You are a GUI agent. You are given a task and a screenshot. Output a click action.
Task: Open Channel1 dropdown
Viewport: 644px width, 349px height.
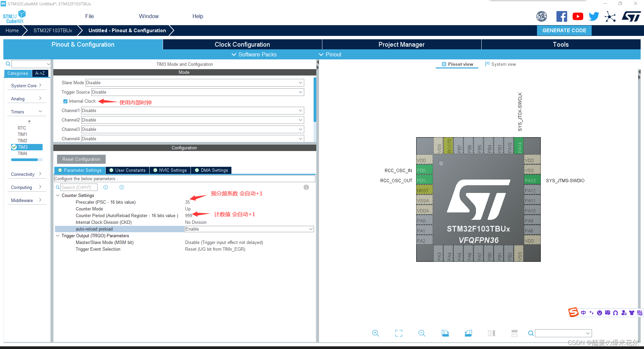193,110
